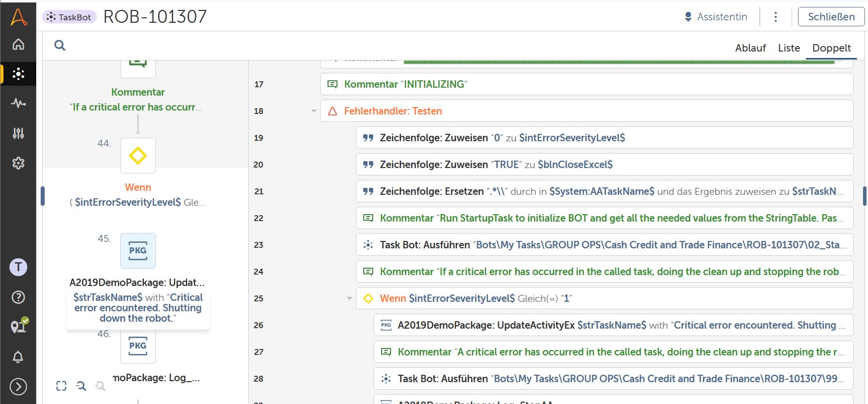Open the Automation Anywhere logo

tap(18, 16)
